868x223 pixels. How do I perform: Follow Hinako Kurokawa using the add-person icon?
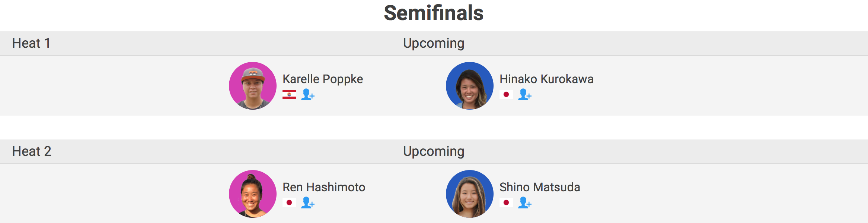524,95
